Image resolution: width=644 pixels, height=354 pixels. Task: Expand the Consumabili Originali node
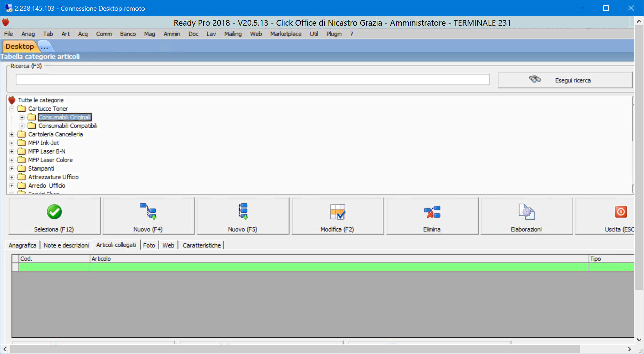tap(22, 117)
